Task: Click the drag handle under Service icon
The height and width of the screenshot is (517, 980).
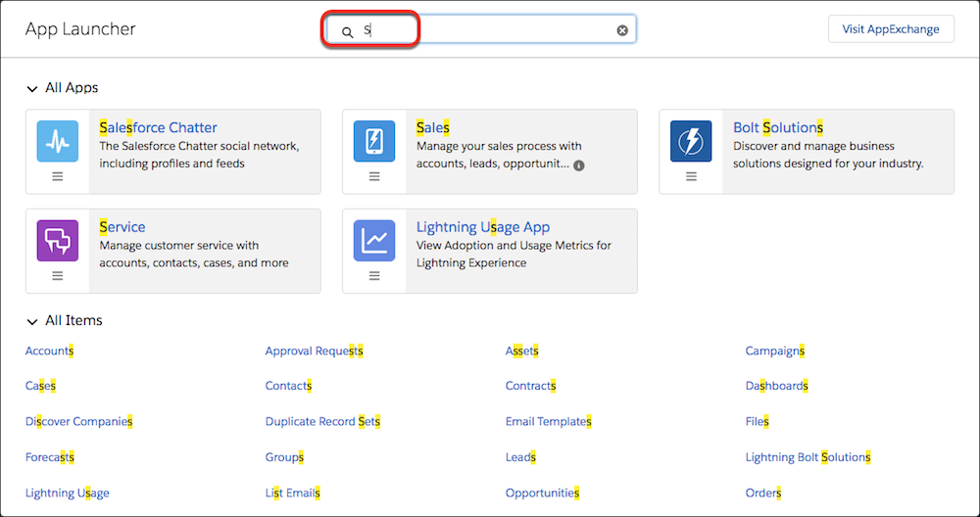Action: 58,276
